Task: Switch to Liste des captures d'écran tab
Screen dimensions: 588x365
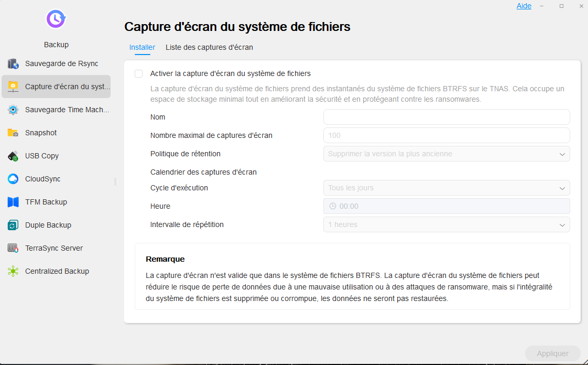Action: [x=209, y=47]
